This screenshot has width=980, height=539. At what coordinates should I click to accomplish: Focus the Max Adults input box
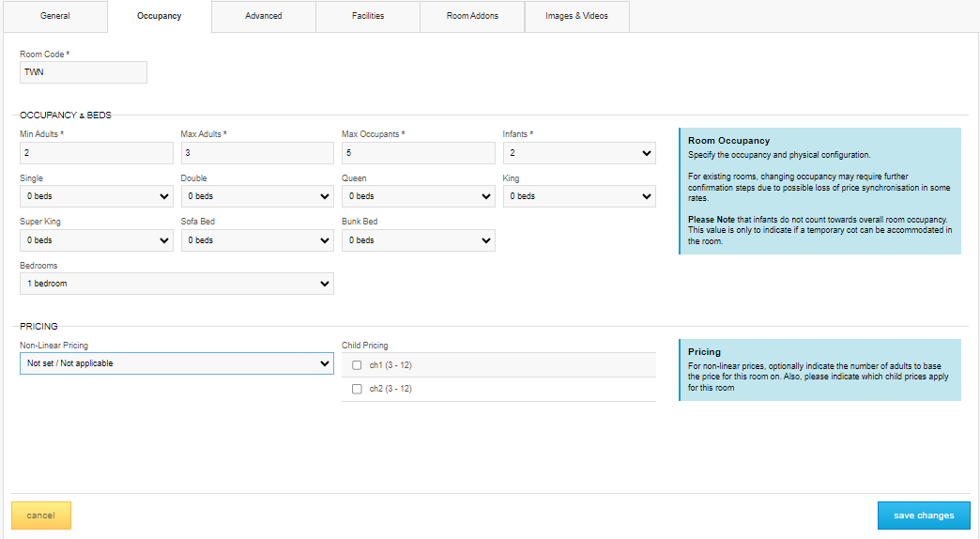[257, 153]
